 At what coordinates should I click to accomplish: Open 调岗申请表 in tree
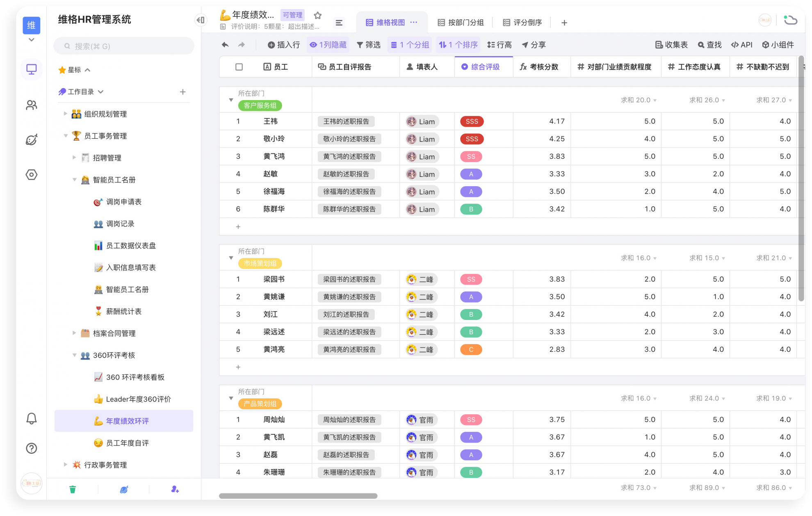tap(123, 202)
